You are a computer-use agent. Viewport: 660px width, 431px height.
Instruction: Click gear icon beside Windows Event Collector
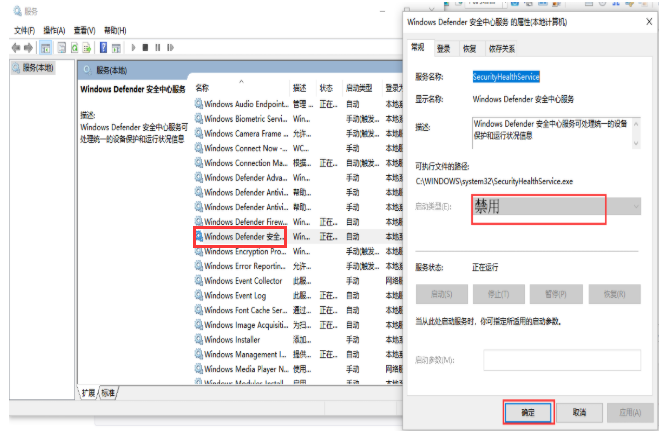(x=199, y=280)
